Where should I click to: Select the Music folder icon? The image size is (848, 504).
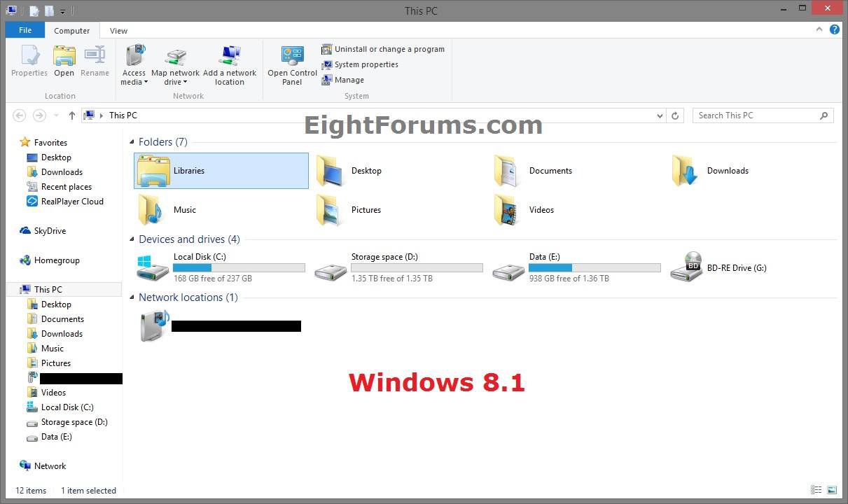[x=151, y=210]
